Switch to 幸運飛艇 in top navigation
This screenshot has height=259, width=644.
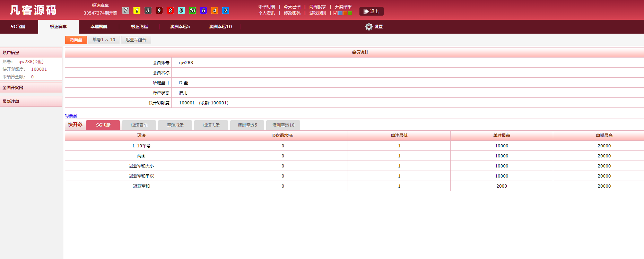(99, 27)
